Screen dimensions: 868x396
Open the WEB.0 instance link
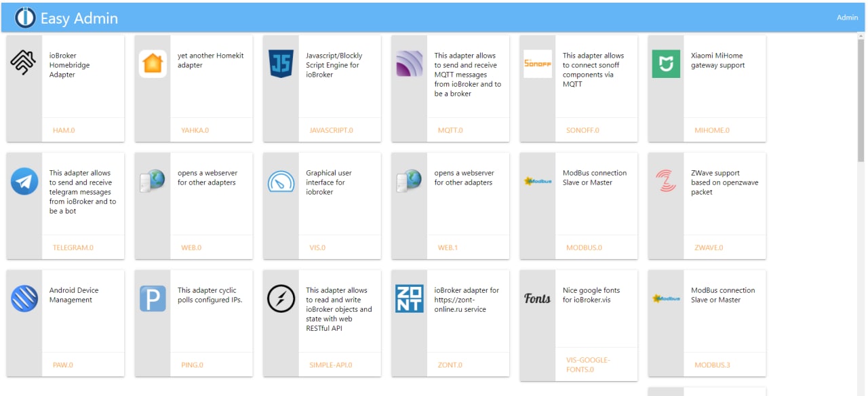tap(191, 248)
